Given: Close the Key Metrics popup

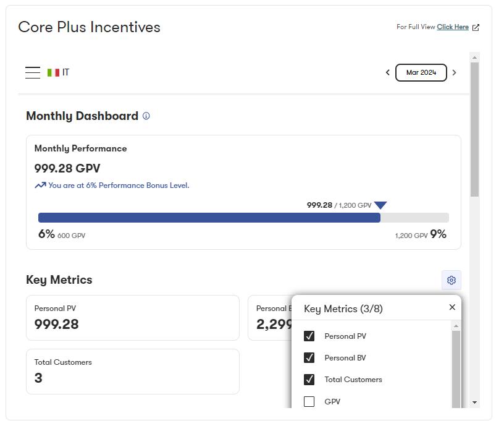Looking at the screenshot, I should 451,307.
